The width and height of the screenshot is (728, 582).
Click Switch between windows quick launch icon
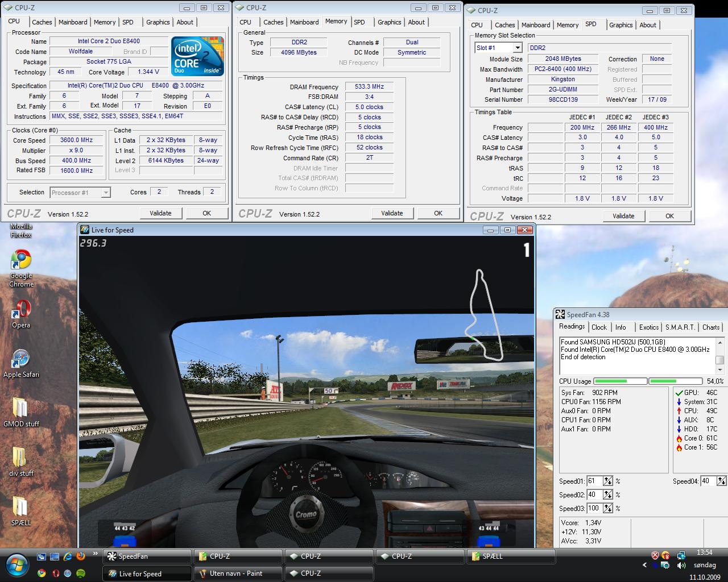click(42, 556)
